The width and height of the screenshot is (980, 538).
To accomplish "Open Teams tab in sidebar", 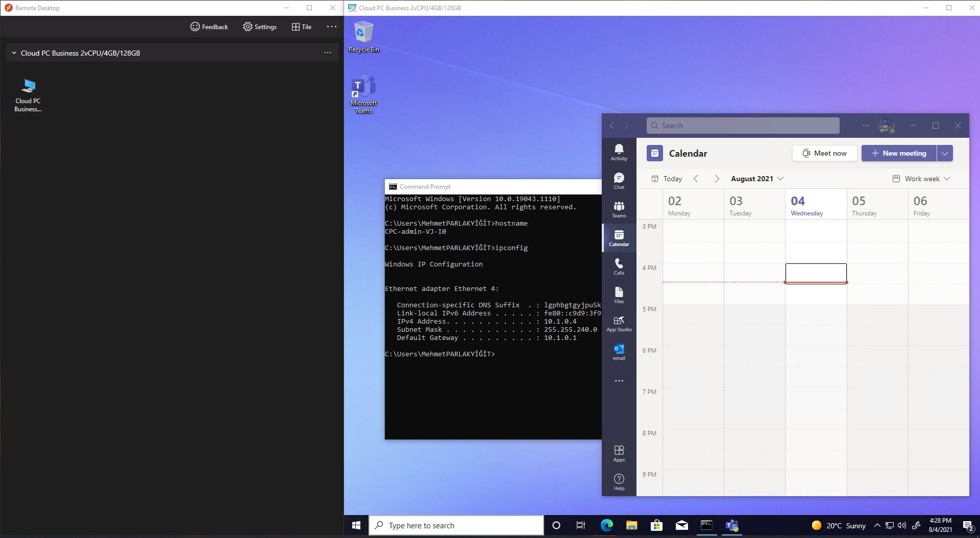I will click(x=619, y=209).
